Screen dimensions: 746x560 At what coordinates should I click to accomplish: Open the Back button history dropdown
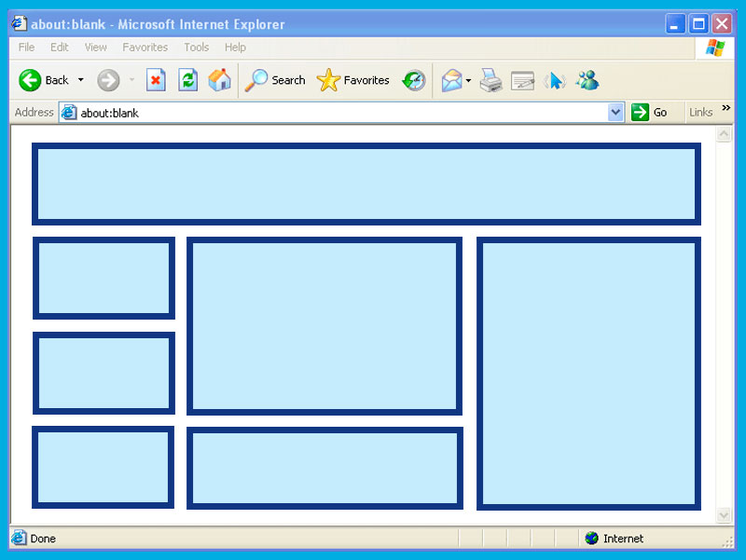click(81, 80)
